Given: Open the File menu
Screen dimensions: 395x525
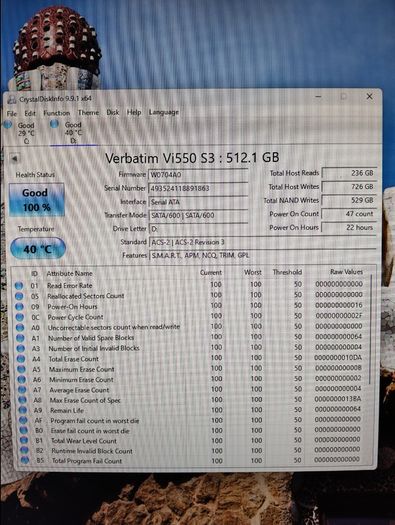Looking at the screenshot, I should (12, 114).
